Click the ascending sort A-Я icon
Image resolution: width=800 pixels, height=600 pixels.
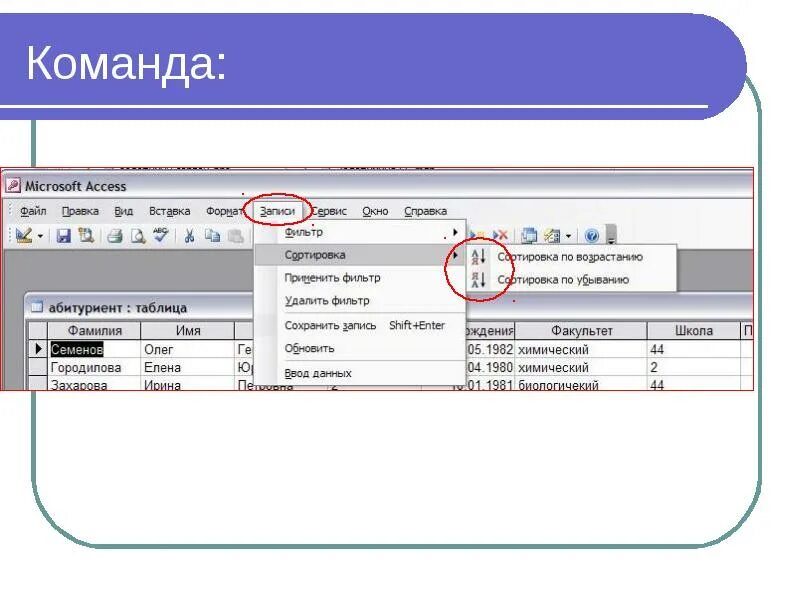[x=478, y=257]
